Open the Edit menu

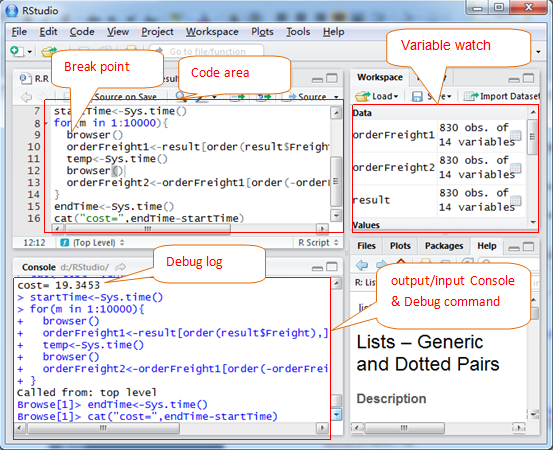[x=48, y=32]
